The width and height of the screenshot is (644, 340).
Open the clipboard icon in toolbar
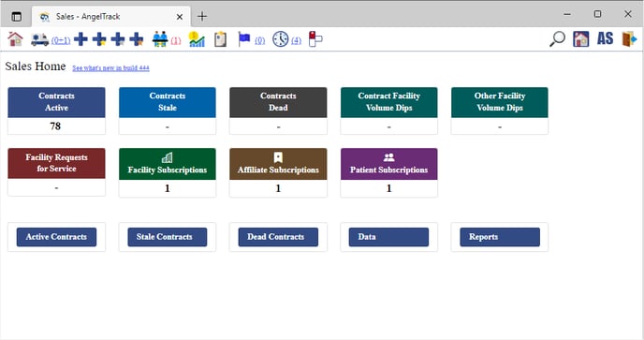(x=221, y=39)
